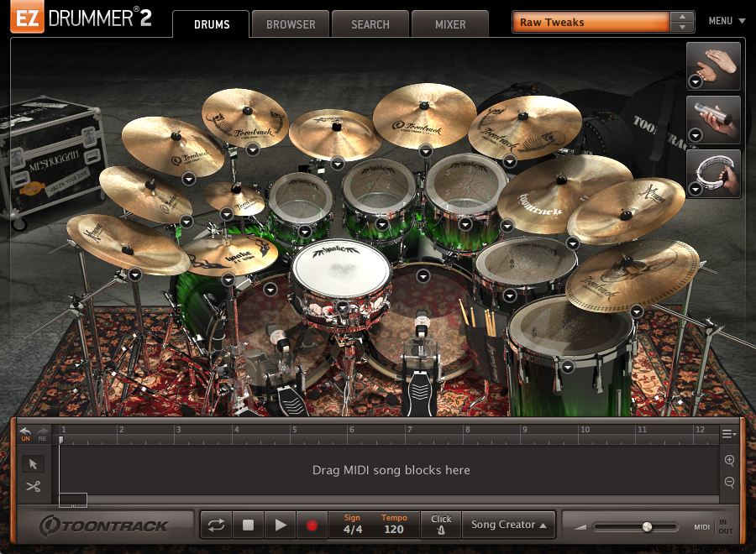Toggle the Click metronome
This screenshot has height=554, width=756.
tap(441, 525)
